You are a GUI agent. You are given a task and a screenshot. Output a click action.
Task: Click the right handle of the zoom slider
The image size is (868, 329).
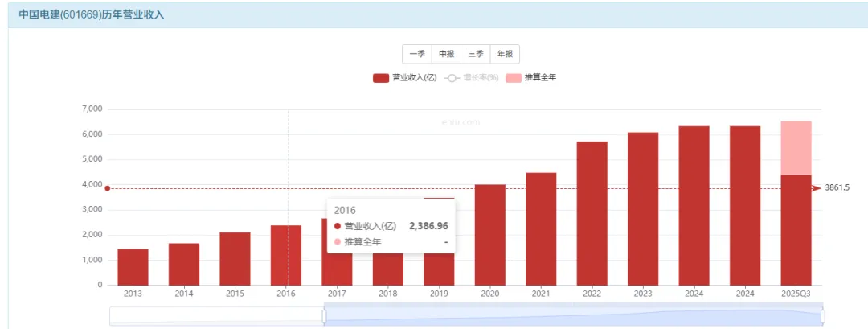pyautogui.click(x=823, y=315)
